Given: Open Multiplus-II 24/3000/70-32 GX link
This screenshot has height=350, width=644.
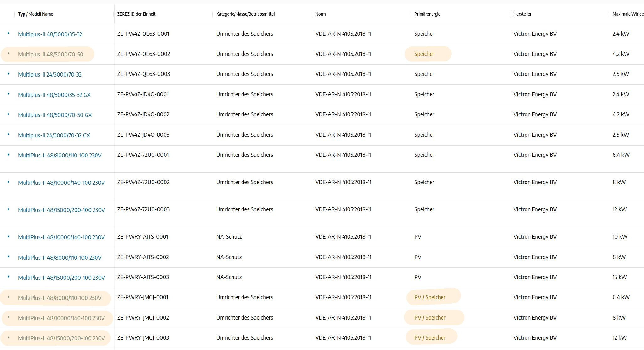Looking at the screenshot, I should pyautogui.click(x=54, y=135).
